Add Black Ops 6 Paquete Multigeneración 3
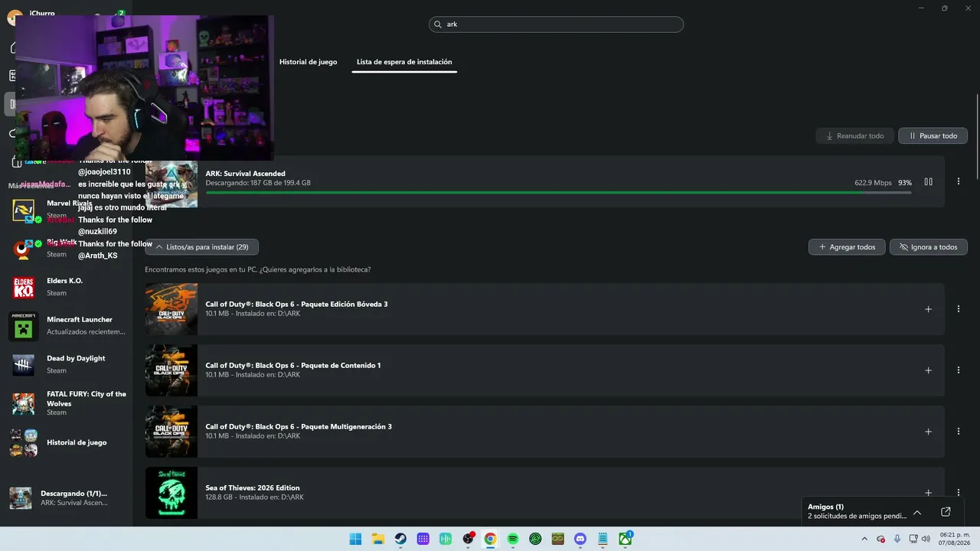The image size is (980, 551). coord(928,432)
